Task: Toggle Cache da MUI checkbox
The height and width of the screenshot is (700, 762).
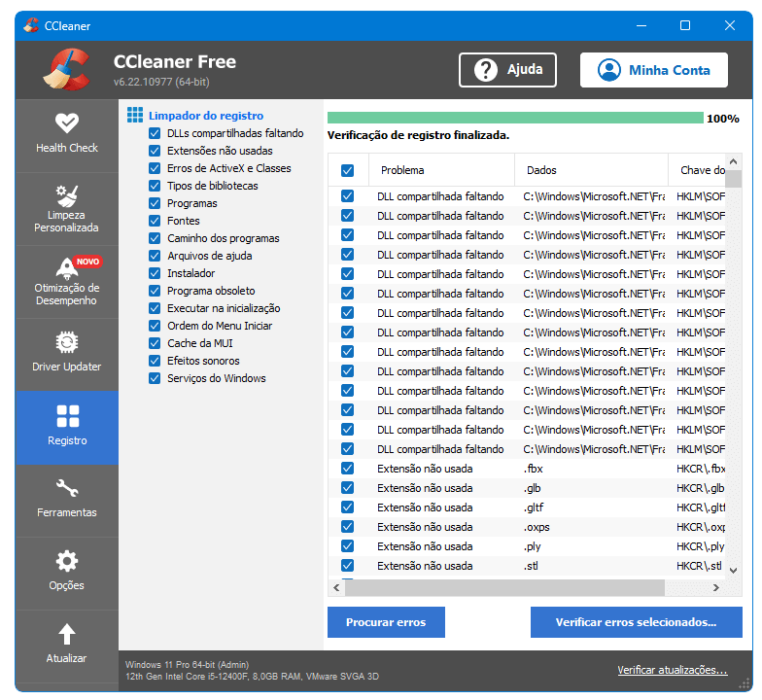Action: pos(155,343)
